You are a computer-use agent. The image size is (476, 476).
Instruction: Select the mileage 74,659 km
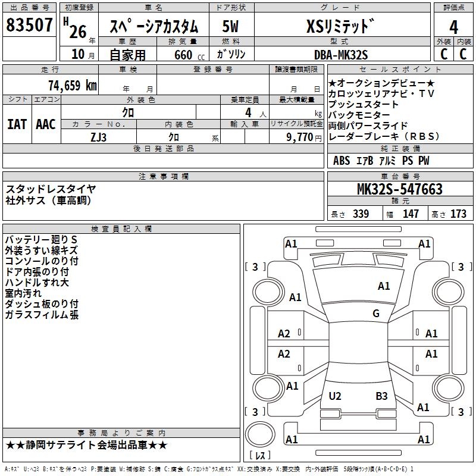[73, 85]
